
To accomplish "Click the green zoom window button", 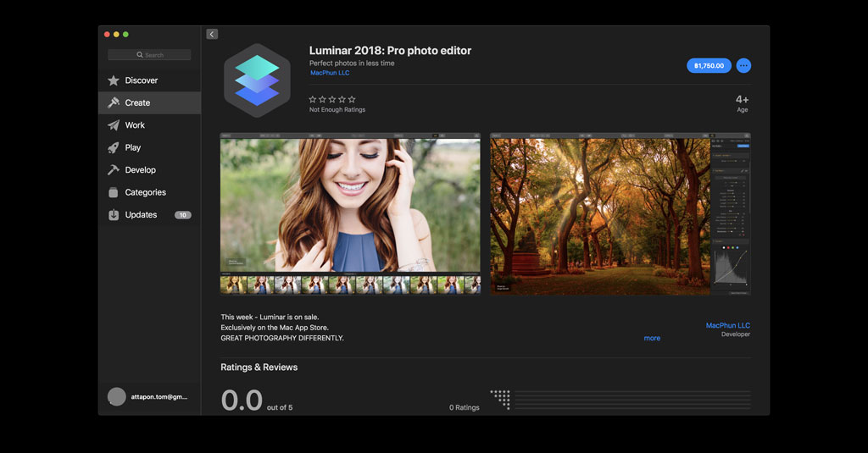I will pyautogui.click(x=125, y=35).
